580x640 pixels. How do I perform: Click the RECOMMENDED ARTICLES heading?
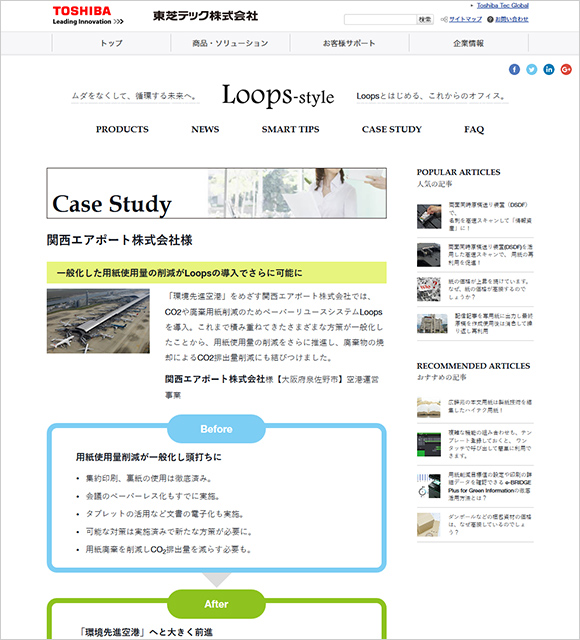pyautogui.click(x=473, y=366)
